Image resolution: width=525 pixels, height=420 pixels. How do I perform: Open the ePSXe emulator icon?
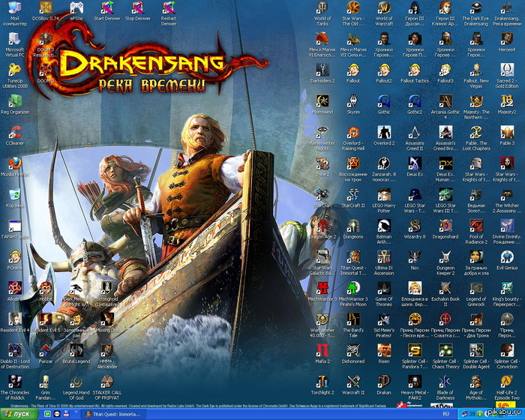[x=76, y=9]
